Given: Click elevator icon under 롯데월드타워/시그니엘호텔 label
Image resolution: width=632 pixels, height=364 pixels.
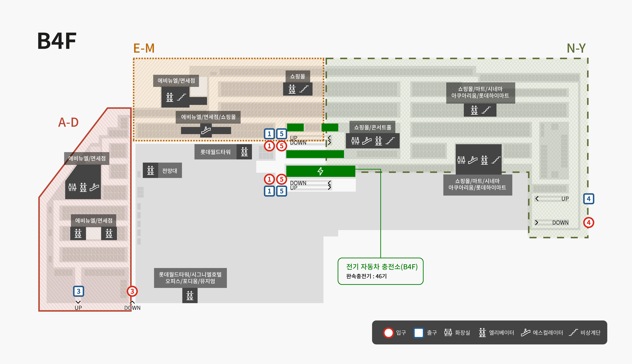Looking at the screenshot, I should pyautogui.click(x=190, y=295).
